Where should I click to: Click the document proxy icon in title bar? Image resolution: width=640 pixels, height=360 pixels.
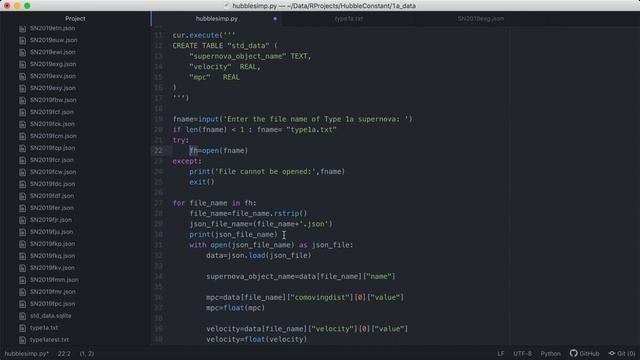point(227,6)
